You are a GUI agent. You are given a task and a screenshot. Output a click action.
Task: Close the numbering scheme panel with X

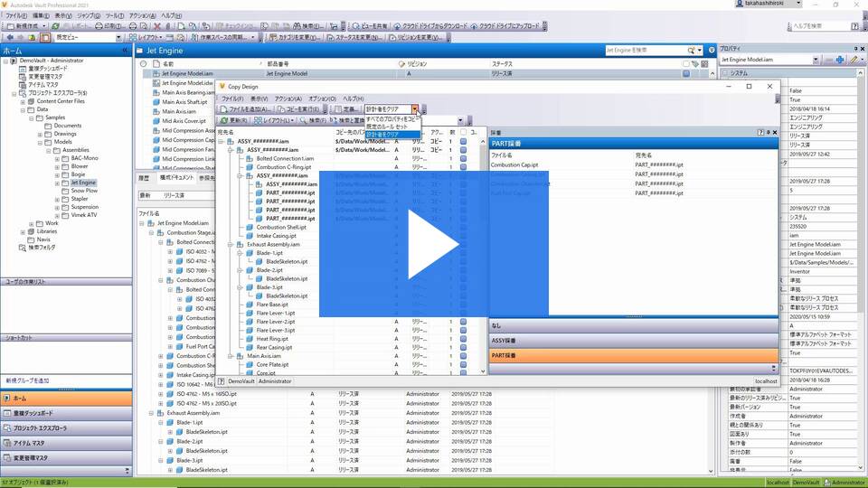[x=775, y=132]
